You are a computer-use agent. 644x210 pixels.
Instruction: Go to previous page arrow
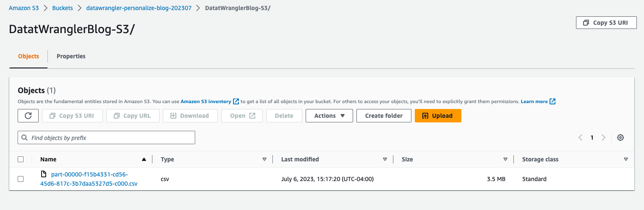click(580, 137)
